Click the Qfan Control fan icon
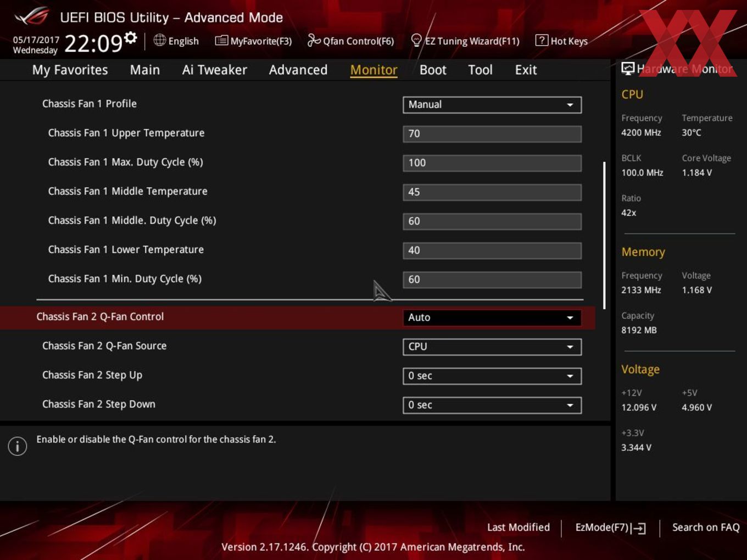The height and width of the screenshot is (560, 747). click(x=314, y=40)
